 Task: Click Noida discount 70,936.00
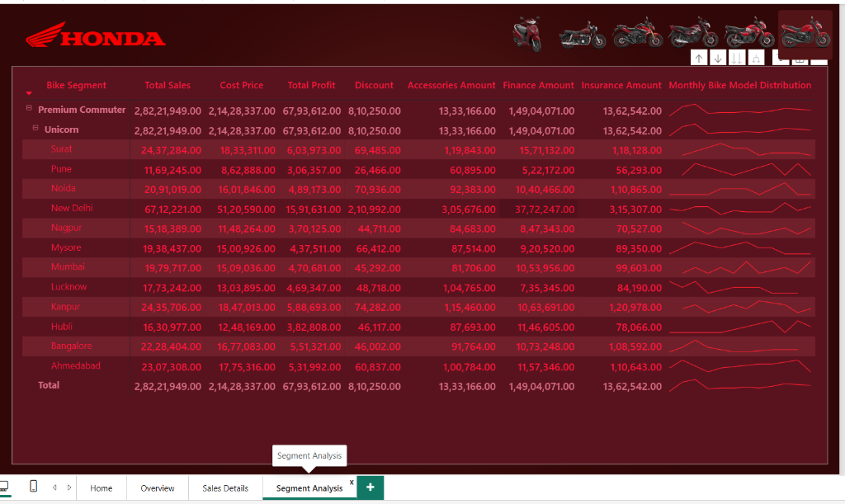[x=377, y=190]
